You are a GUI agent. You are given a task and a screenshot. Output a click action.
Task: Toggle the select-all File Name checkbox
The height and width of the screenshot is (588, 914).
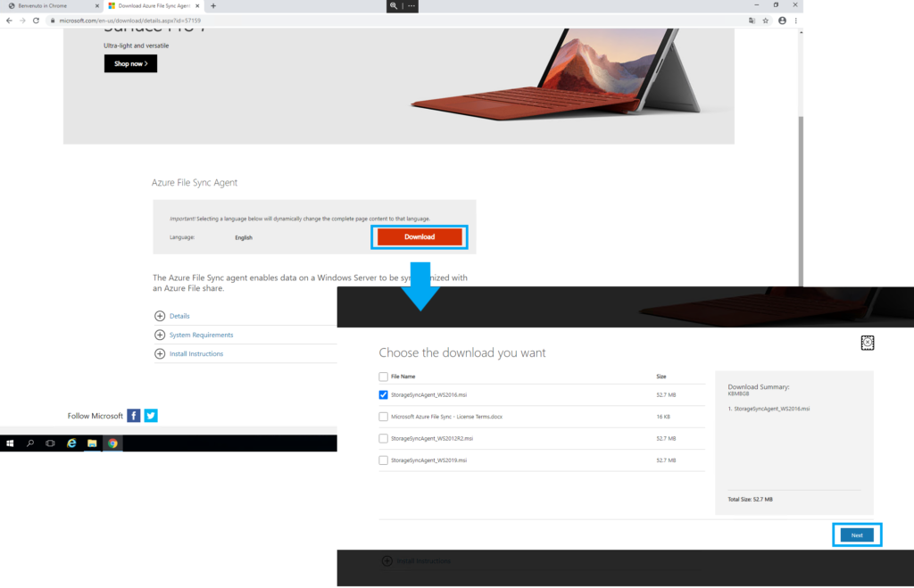pyautogui.click(x=383, y=377)
